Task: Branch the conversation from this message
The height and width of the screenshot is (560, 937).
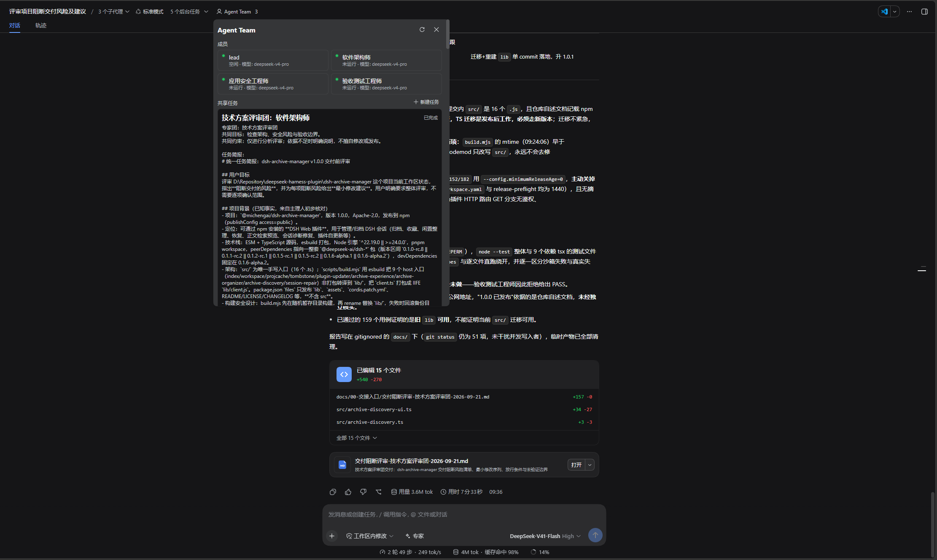Action: 378,492
